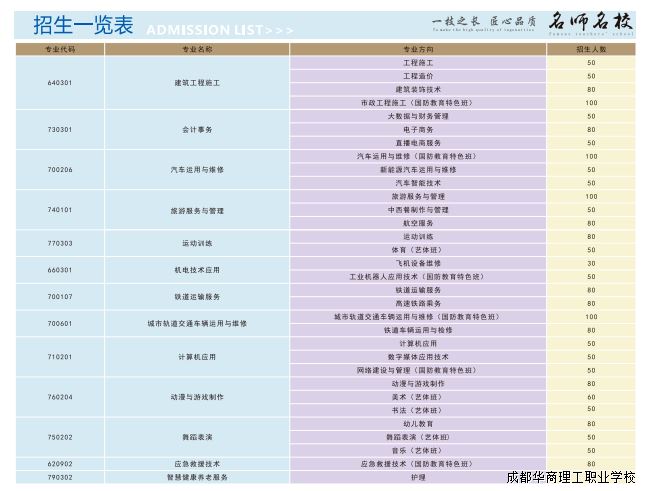Click the 飞机设备维修 direction cell
This screenshot has width=650, height=491.
(418, 263)
